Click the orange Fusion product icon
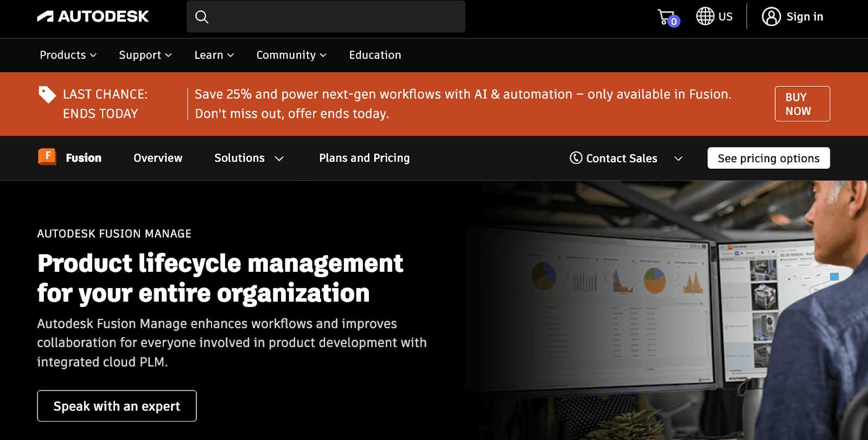The image size is (868, 440). tap(47, 157)
